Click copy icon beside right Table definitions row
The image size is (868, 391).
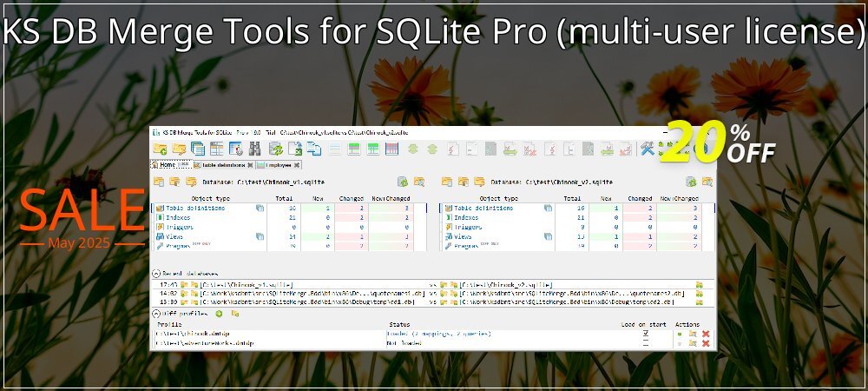[548, 209]
